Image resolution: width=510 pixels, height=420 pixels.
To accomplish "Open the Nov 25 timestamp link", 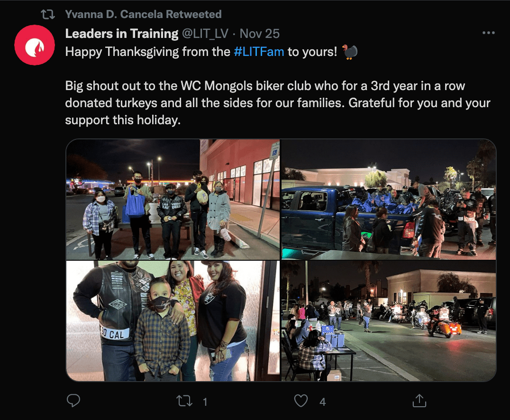I will [x=260, y=34].
